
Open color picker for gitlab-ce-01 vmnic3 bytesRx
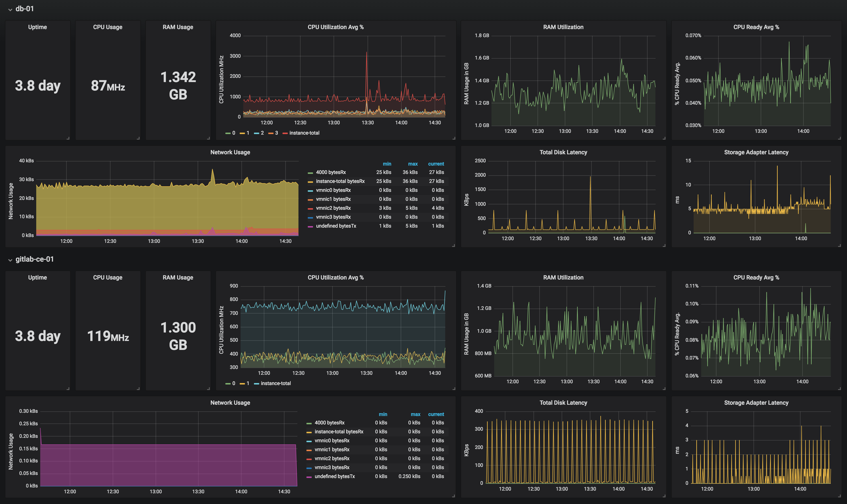(x=309, y=468)
